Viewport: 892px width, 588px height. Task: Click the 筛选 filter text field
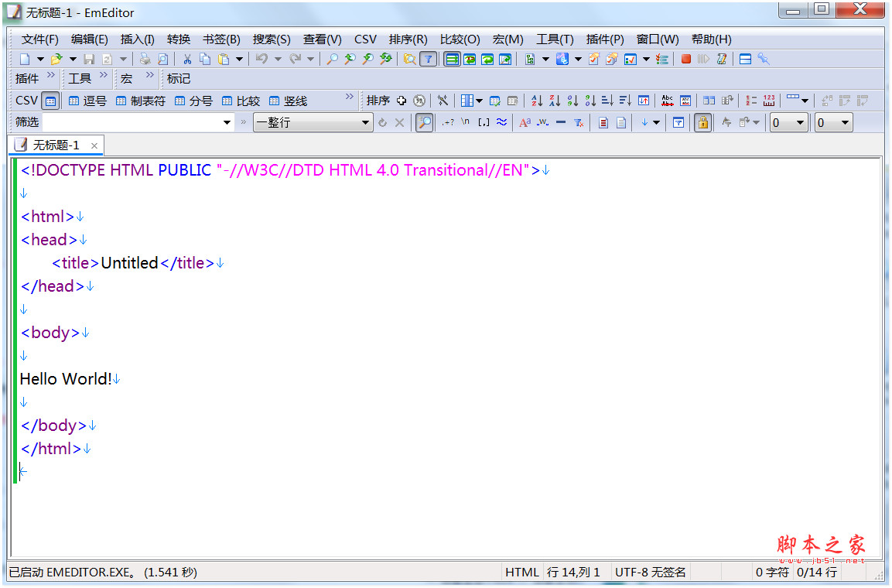tap(132, 122)
